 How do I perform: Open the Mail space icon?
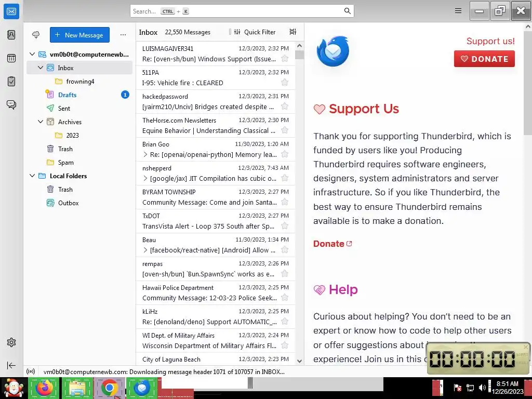coord(11,11)
